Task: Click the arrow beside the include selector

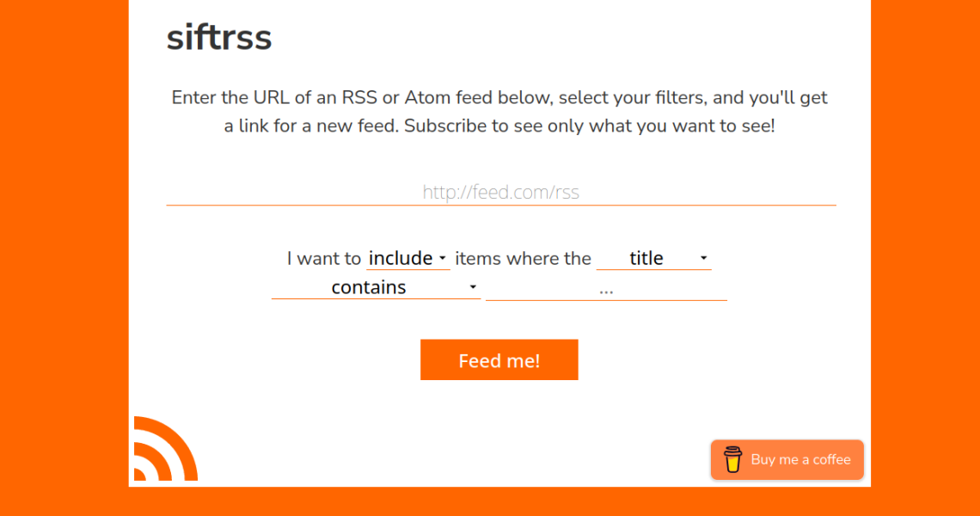Action: [x=443, y=259]
